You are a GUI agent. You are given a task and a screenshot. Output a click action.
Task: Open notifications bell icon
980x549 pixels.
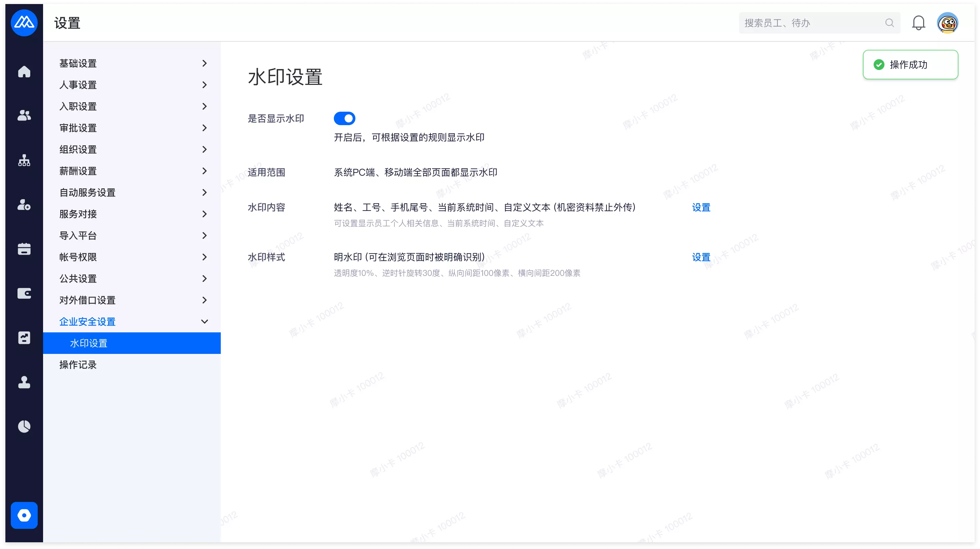(x=918, y=23)
